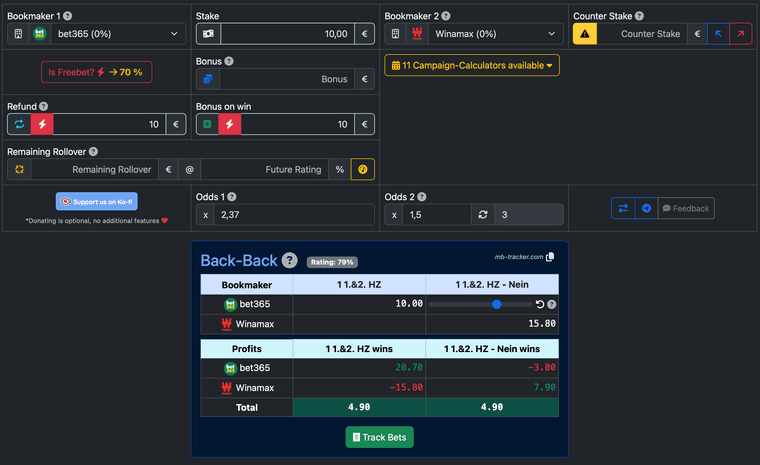Click the Support us on Ko-fi link
Viewport: 760px width, 465px height.
pyautogui.click(x=97, y=201)
